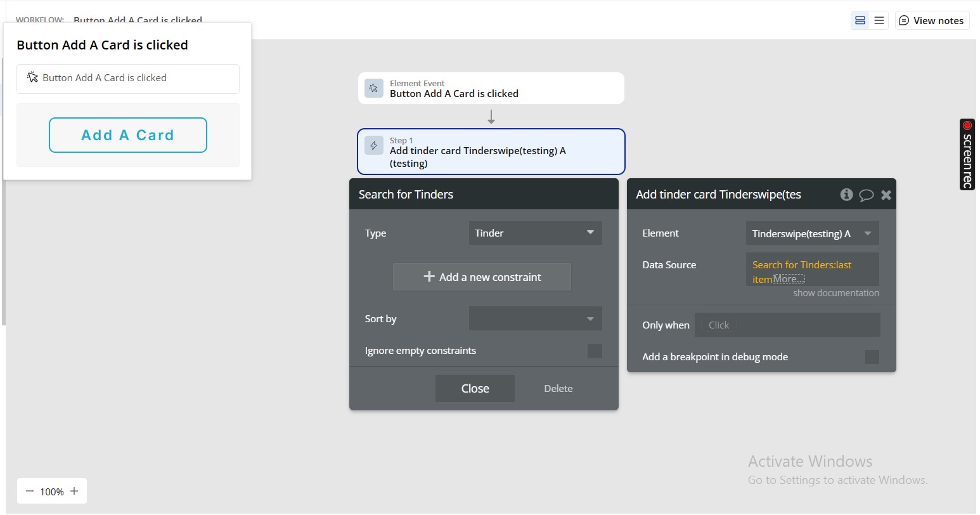The image size is (980, 515).
Task: Click the Step 1 lightning action icon
Action: pos(374,146)
